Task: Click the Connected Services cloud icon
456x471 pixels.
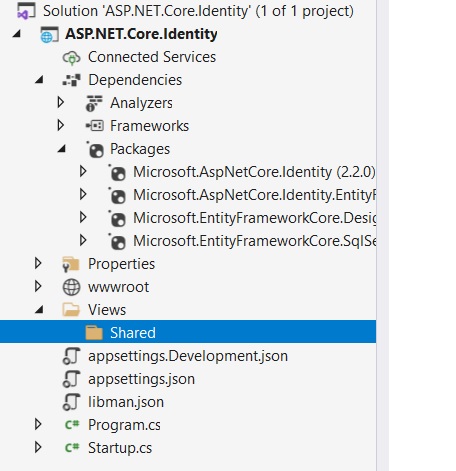Action: (71, 57)
